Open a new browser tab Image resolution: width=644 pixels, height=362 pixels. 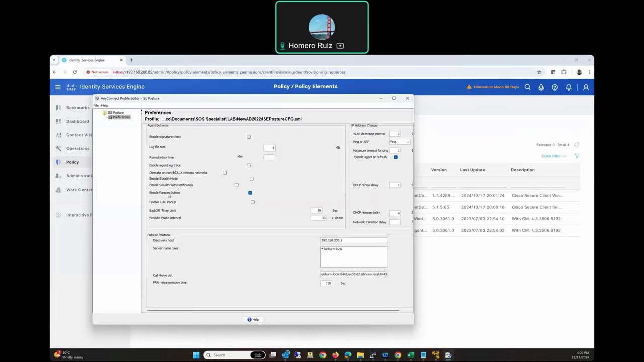pyautogui.click(x=131, y=60)
